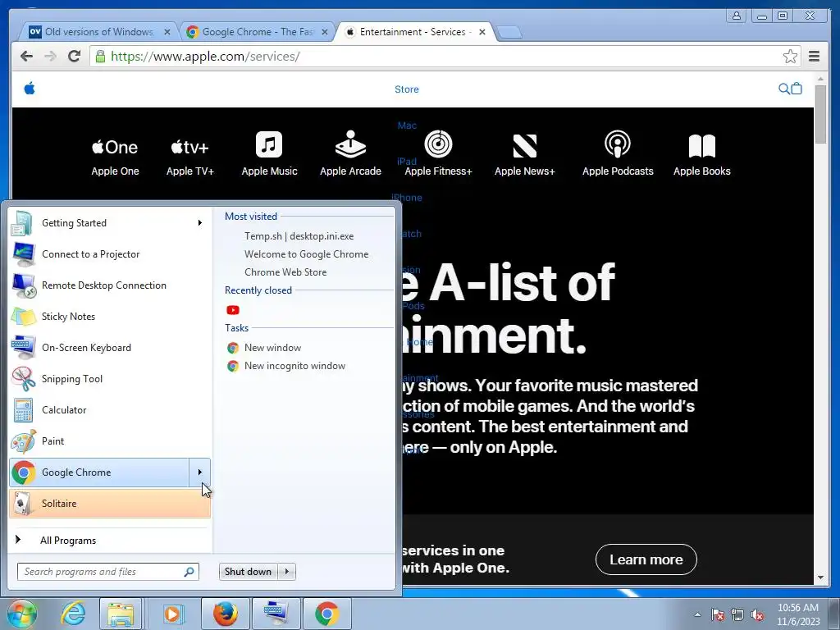Open Sticky Notes from Start menu
840x630 pixels.
click(110, 316)
